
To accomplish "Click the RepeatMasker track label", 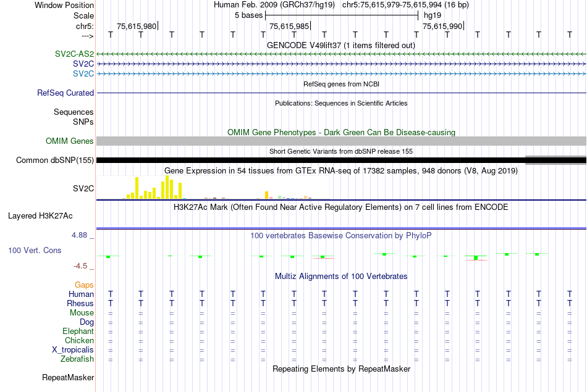I will [x=68, y=377].
